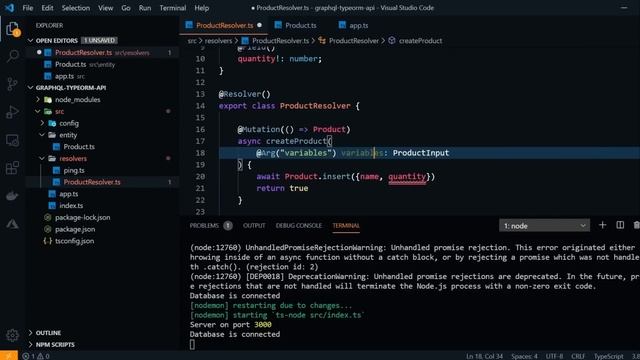This screenshot has height=360, width=640.
Task: Open the Edit menu
Action: [47, 8]
